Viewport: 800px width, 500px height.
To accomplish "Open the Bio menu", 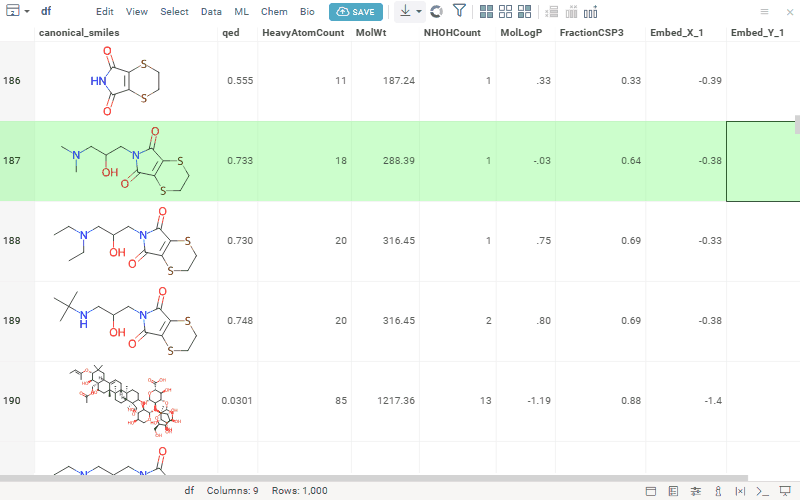I will click(x=307, y=12).
